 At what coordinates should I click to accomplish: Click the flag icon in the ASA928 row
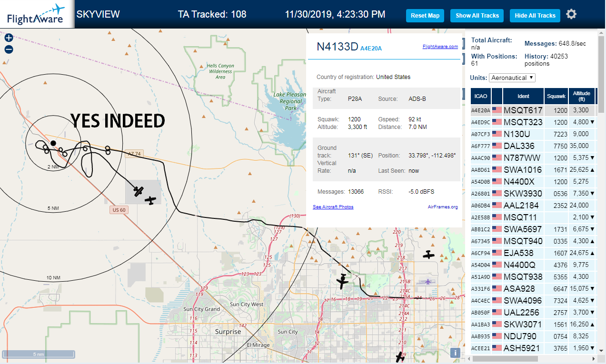point(497,288)
